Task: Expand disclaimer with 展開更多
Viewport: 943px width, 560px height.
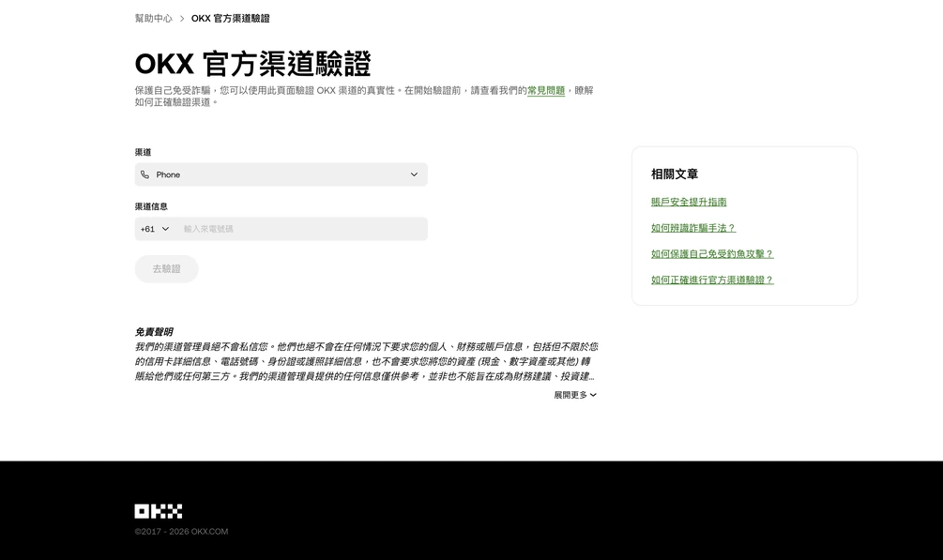Action: tap(575, 395)
